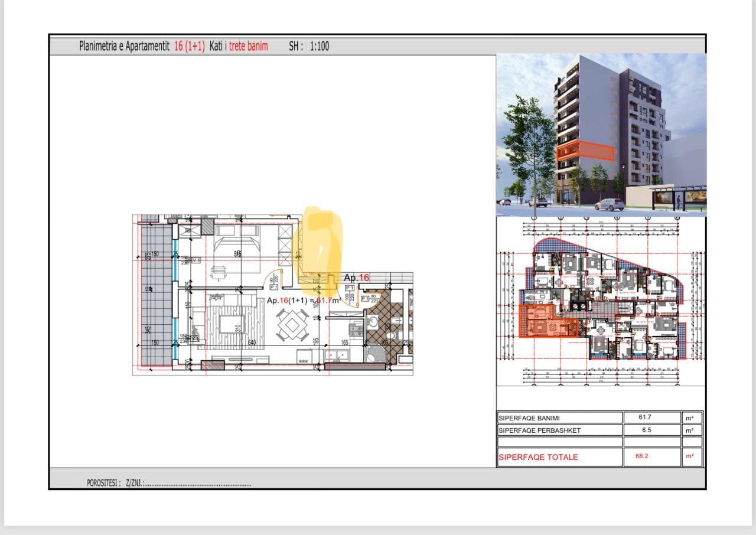
Task: Select the "SIPERFAQE BANIMI" table cell
Action: click(x=559, y=417)
